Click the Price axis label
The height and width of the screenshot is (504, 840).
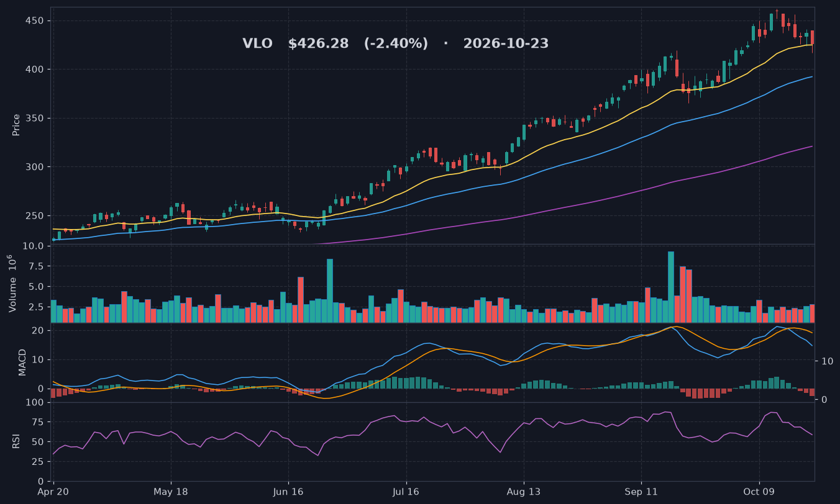point(16,125)
